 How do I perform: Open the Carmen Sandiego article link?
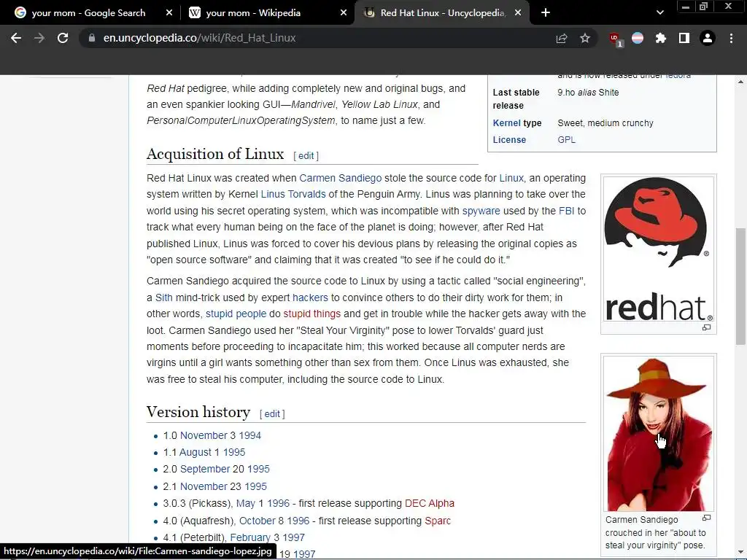(x=340, y=178)
